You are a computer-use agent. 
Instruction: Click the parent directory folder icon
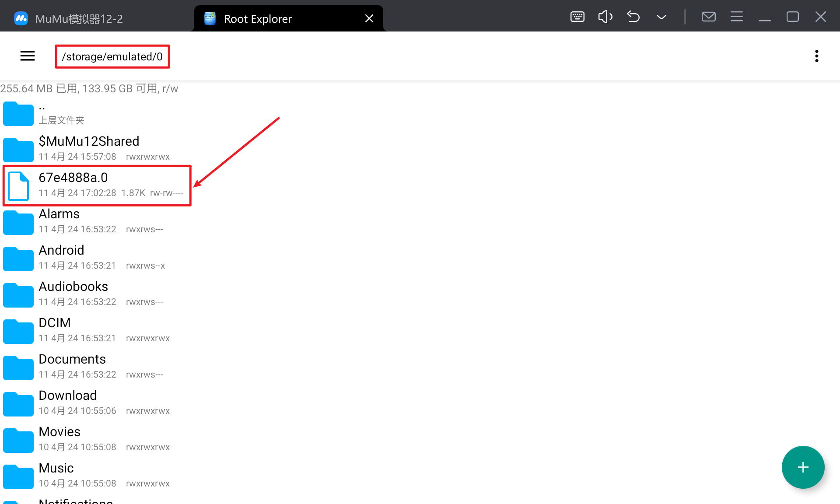pos(18,114)
